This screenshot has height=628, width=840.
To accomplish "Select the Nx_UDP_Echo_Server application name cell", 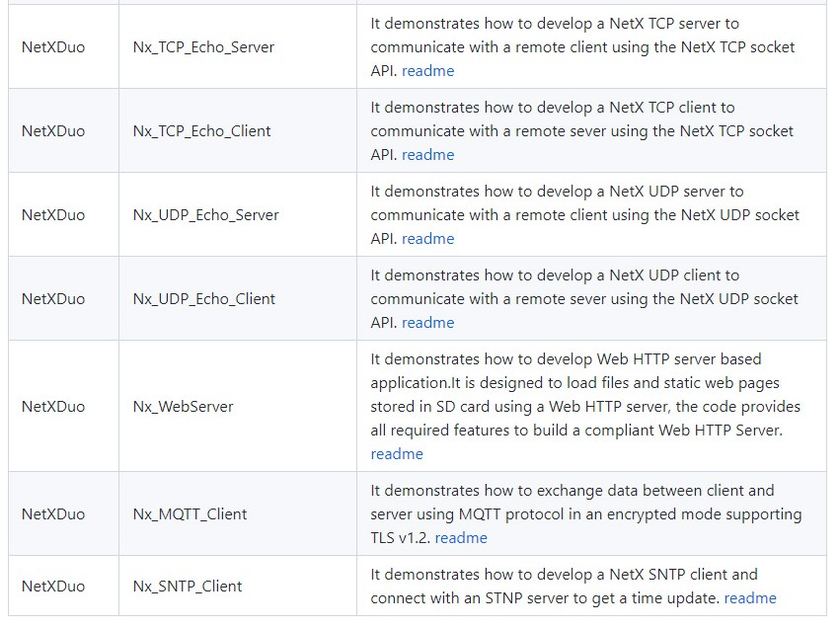I will click(x=238, y=215).
